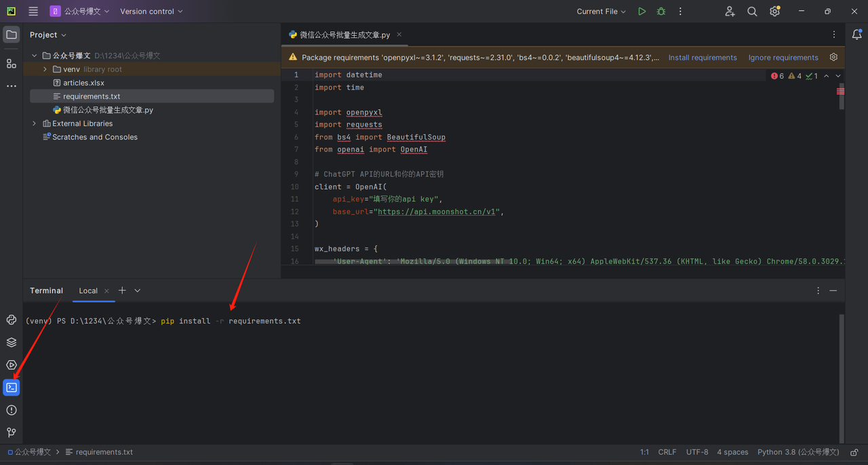Screen dimensions: 868x465
Task: Click into the terminal command line
Action: tap(231, 321)
